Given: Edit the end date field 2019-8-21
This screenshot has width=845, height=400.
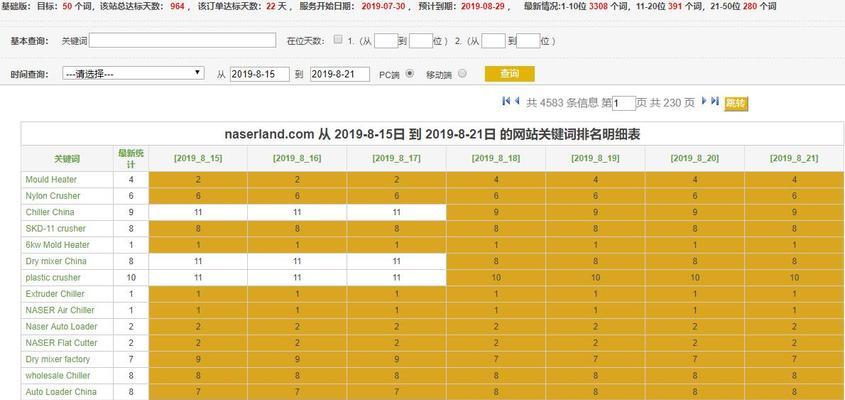Looking at the screenshot, I should click(x=340, y=74).
